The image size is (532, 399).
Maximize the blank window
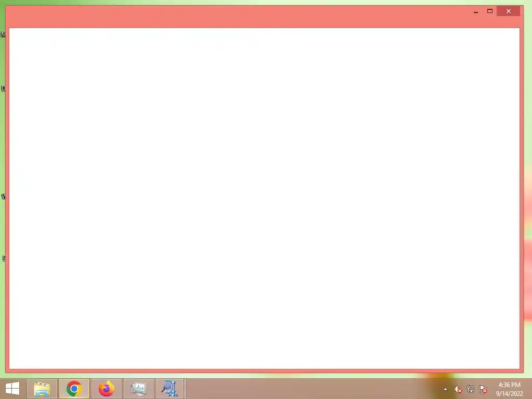point(490,11)
